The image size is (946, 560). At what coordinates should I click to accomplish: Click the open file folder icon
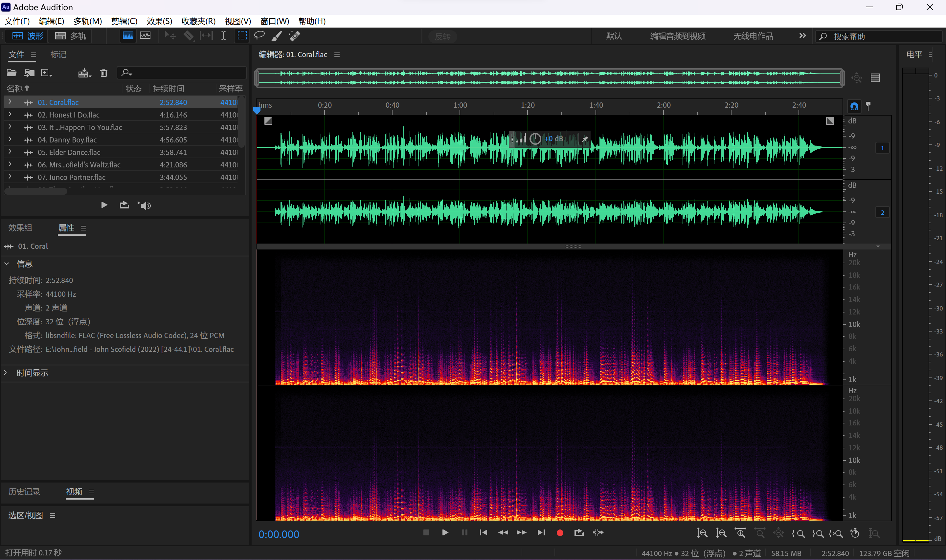pyautogui.click(x=12, y=73)
